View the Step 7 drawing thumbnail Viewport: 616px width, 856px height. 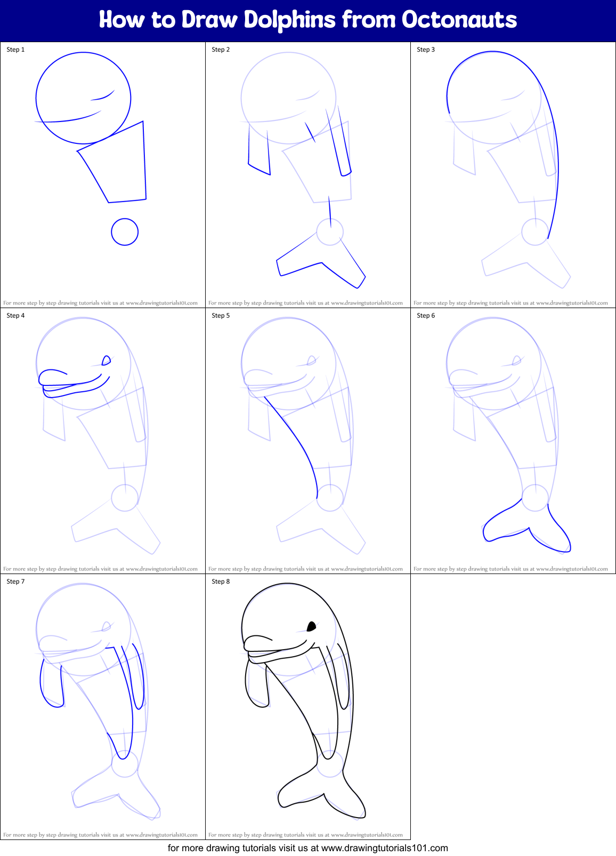point(103,707)
